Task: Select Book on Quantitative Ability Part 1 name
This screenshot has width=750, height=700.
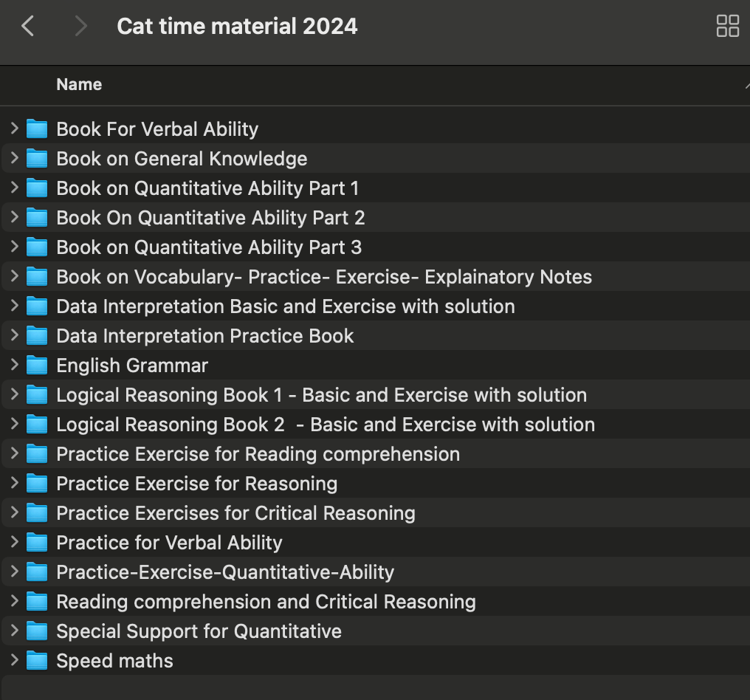Action: tap(207, 188)
